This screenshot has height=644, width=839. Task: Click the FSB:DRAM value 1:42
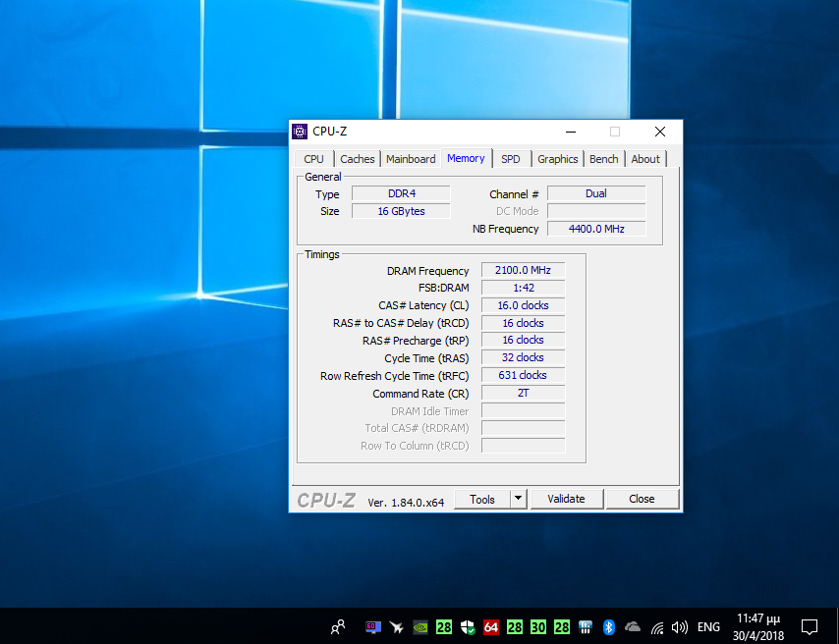pos(523,288)
